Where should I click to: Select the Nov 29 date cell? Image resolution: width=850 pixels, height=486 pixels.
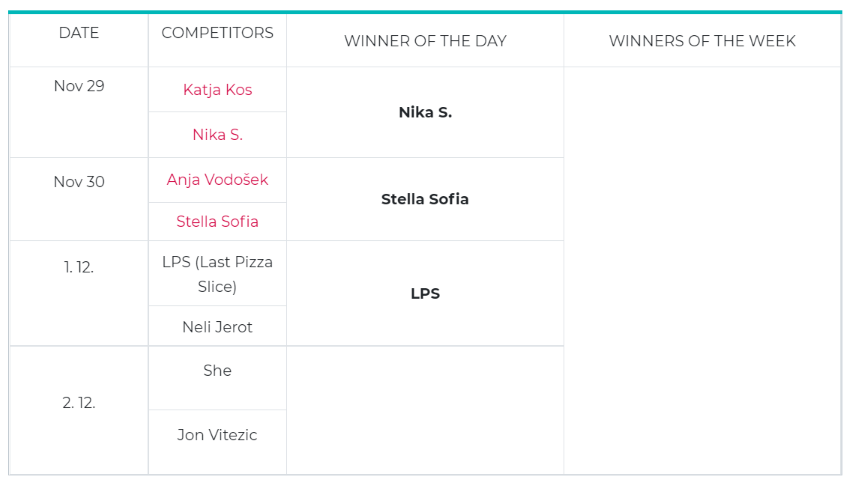[79, 112]
